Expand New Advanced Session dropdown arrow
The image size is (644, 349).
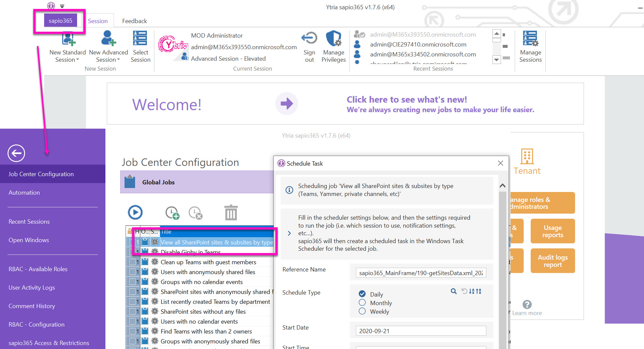pos(119,60)
